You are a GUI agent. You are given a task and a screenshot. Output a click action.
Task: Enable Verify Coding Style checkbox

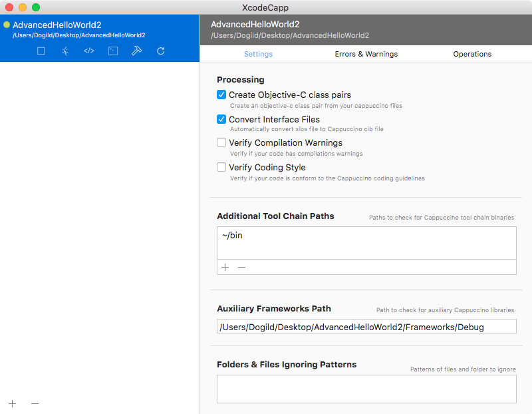(221, 167)
